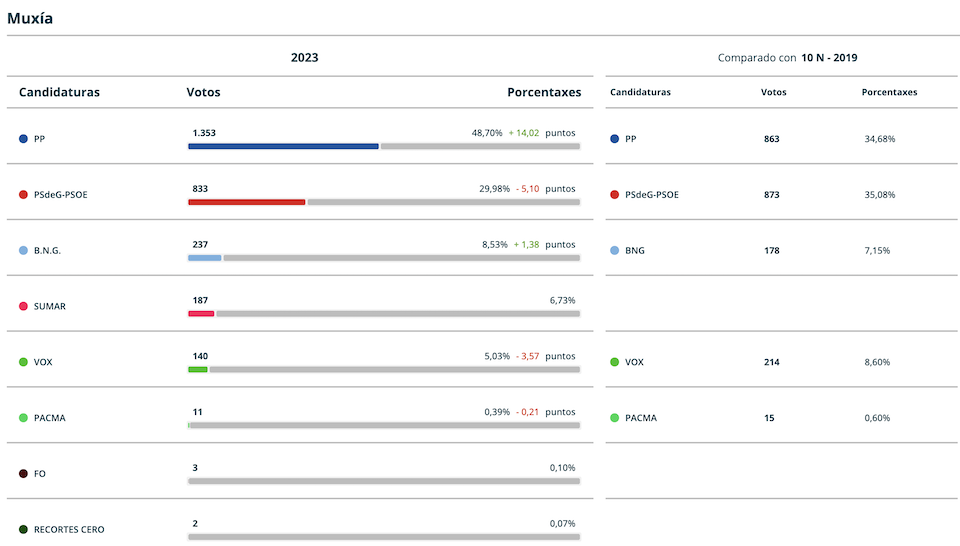Click the red PSdeG-PSOE vote bar
Viewport: 960px width, 546px height.
247,202
